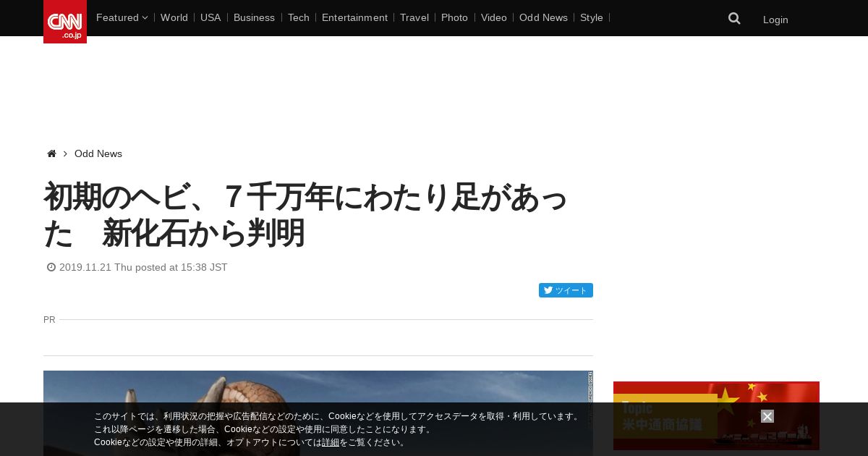Click the CNN.co.jp logo
The height and width of the screenshot is (456, 868).
[x=65, y=22]
